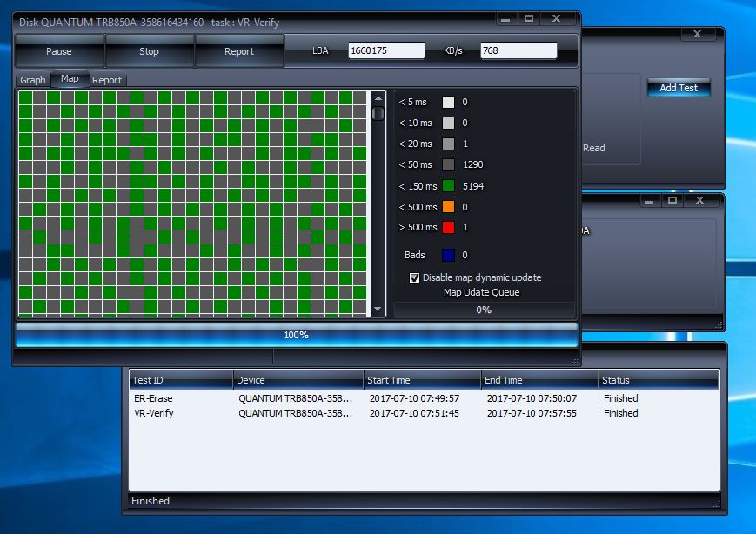This screenshot has width=756, height=534.
Task: Close the Add Test background window
Action: (697, 34)
